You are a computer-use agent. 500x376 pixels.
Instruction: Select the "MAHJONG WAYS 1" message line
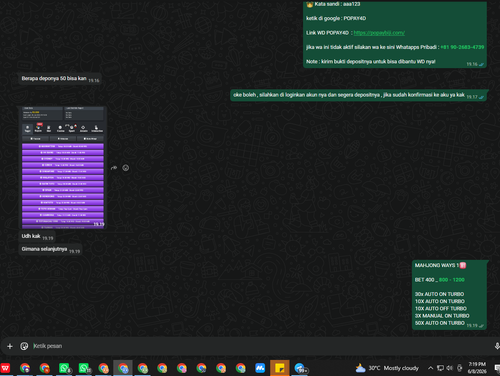tap(440, 265)
